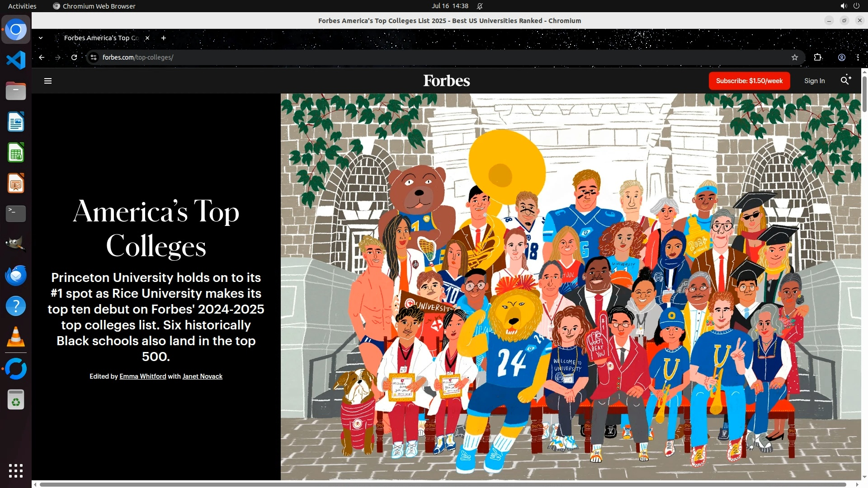Expand the tab search dropdown arrow
Screen dimensions: 868x488
point(41,38)
